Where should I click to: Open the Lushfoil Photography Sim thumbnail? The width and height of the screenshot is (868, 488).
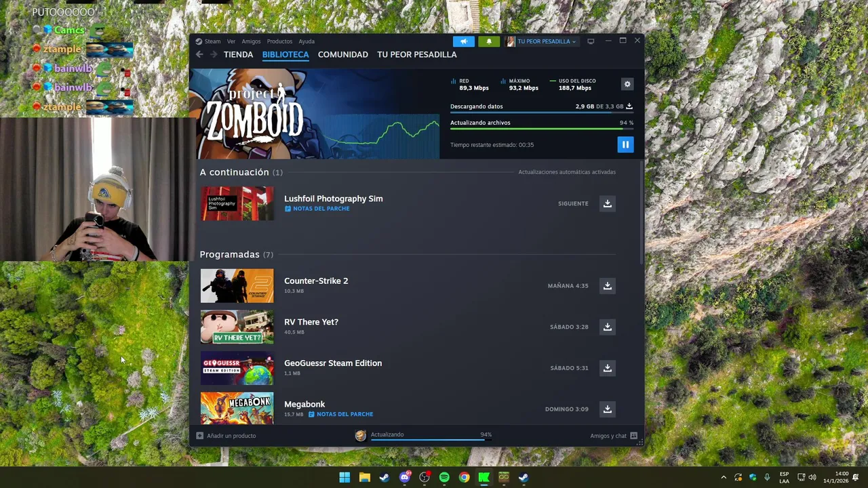point(237,203)
